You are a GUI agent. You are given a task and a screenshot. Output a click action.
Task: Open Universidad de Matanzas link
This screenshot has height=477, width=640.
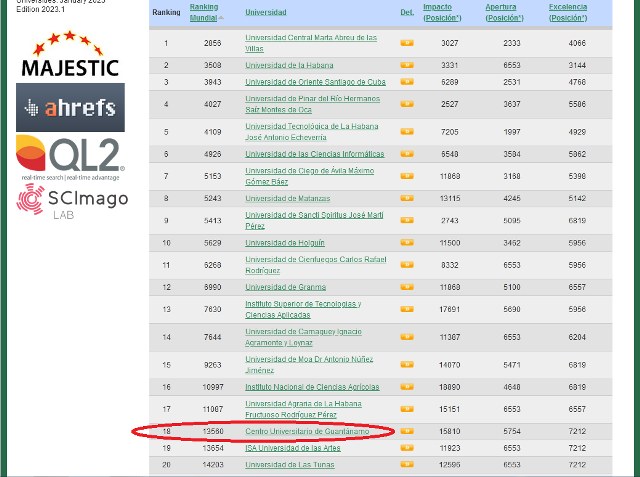288,198
